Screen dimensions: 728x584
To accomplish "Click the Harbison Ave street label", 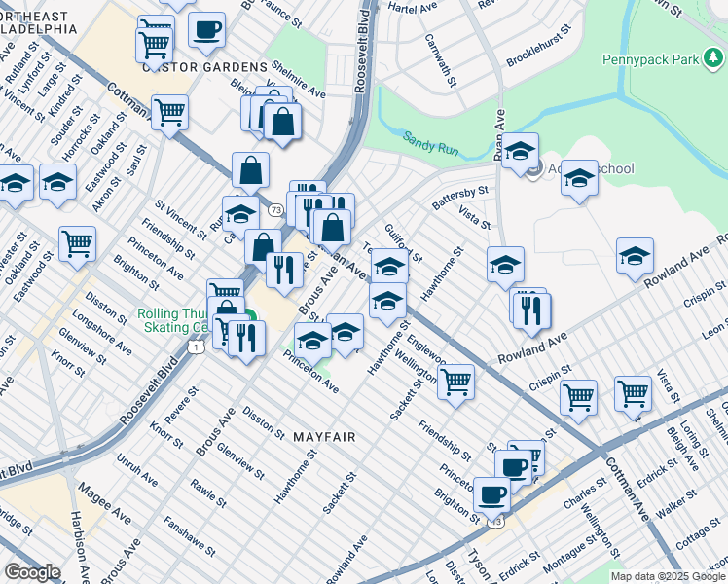I will [x=80, y=547].
